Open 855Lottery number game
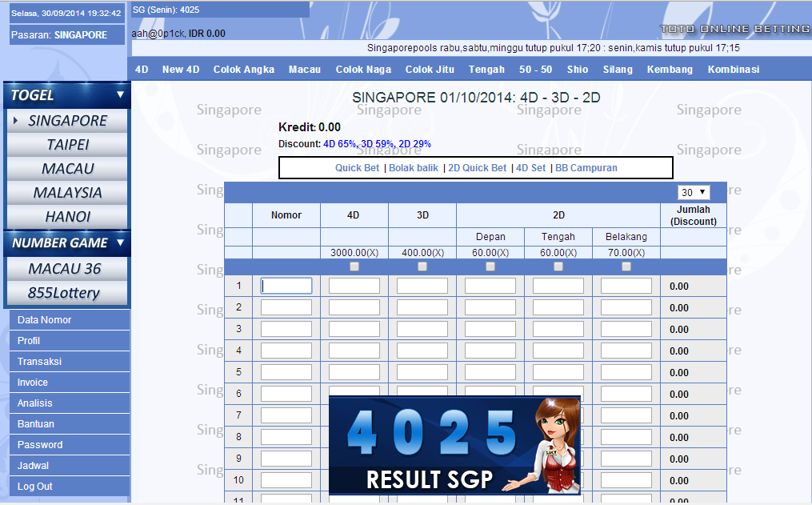Image resolution: width=812 pixels, height=505 pixels. tap(67, 293)
